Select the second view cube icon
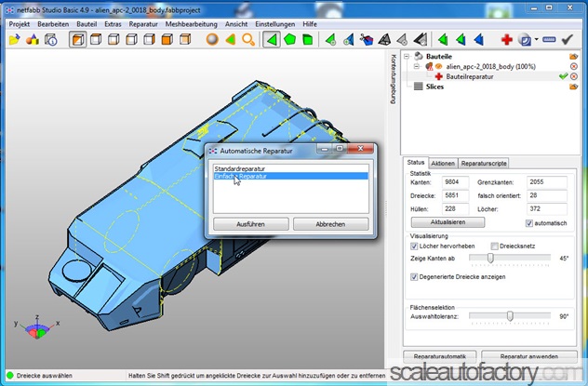588x386 pixels. pyautogui.click(x=96, y=39)
